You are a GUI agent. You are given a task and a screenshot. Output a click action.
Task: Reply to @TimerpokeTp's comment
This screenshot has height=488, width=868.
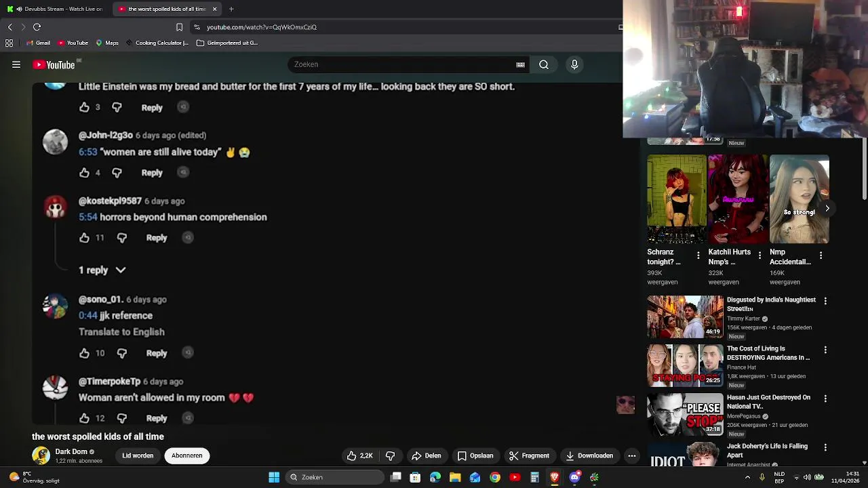[157, 418]
